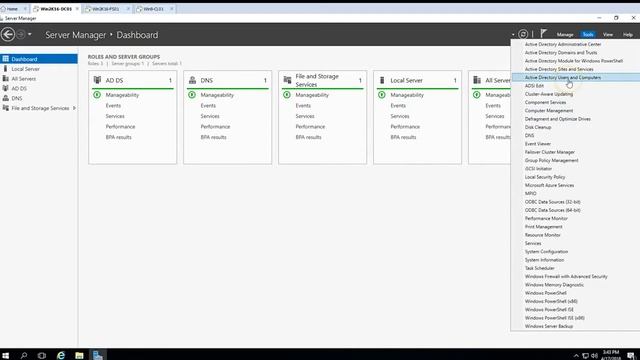Open Performance in File and Storage tile

click(310, 127)
